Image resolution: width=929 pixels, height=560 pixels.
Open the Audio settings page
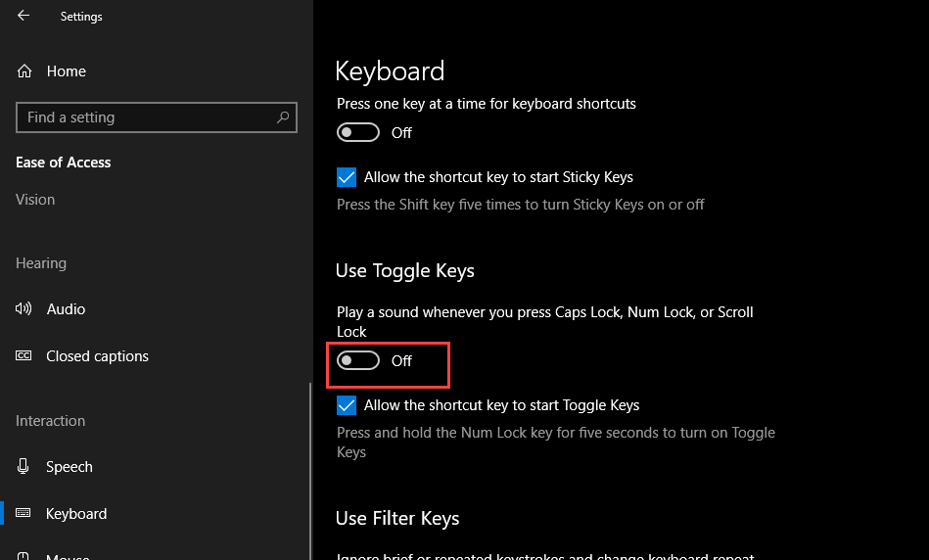[66, 309]
